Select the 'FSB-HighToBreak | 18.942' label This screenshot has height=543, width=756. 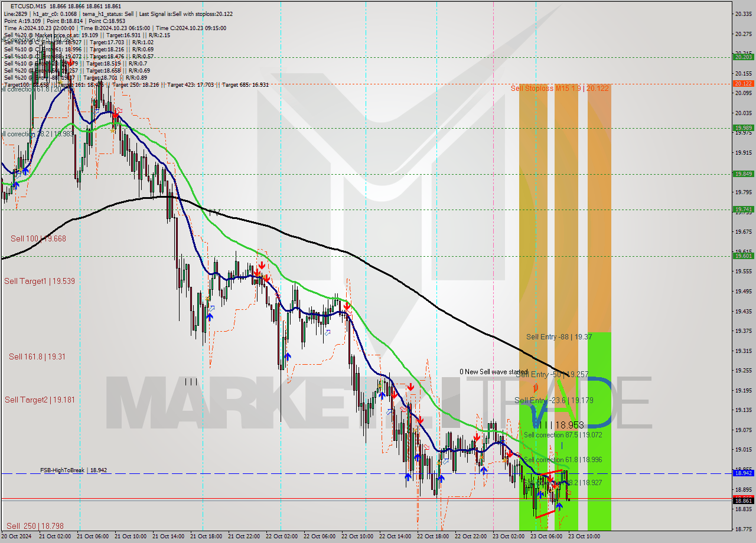click(74, 470)
